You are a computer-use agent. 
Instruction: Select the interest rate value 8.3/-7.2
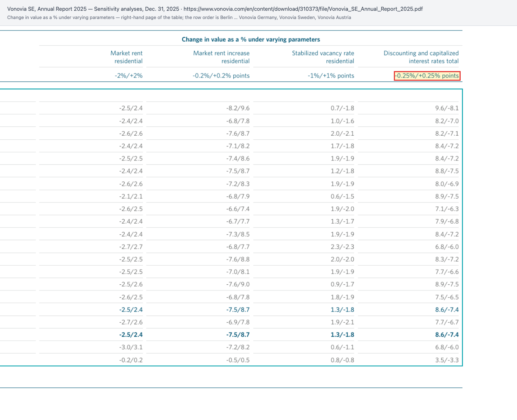pos(447,259)
